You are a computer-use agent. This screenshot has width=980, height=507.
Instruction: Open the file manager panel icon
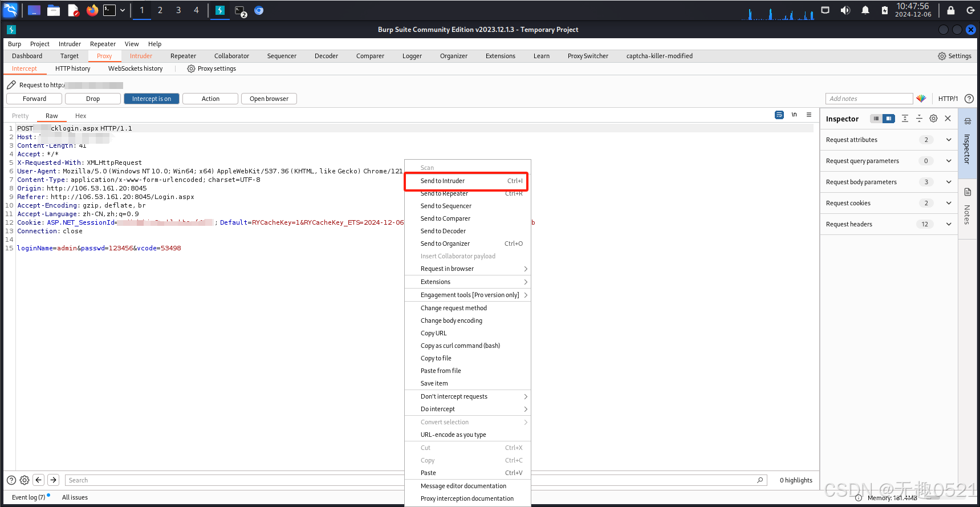tap(54, 10)
